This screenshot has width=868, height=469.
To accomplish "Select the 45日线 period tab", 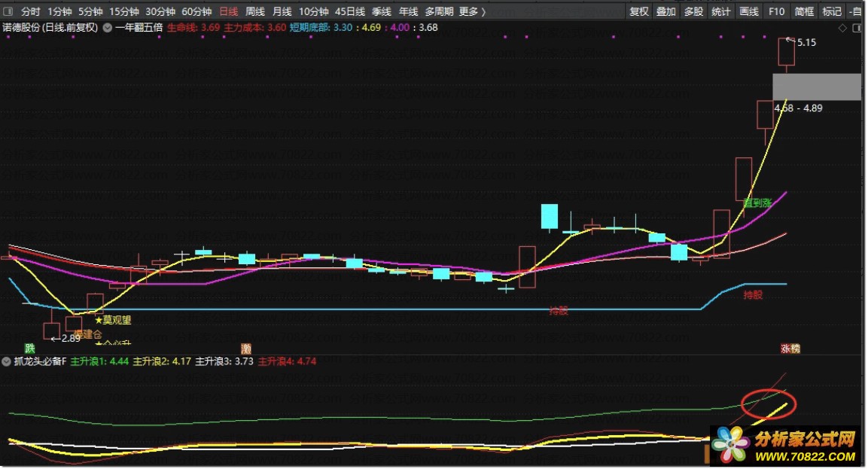I will (x=350, y=11).
